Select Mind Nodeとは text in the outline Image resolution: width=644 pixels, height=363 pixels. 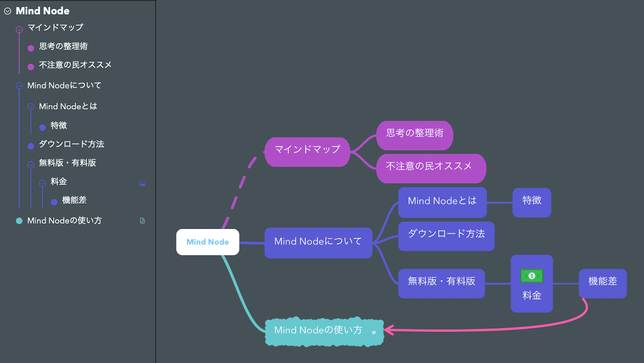tap(68, 106)
